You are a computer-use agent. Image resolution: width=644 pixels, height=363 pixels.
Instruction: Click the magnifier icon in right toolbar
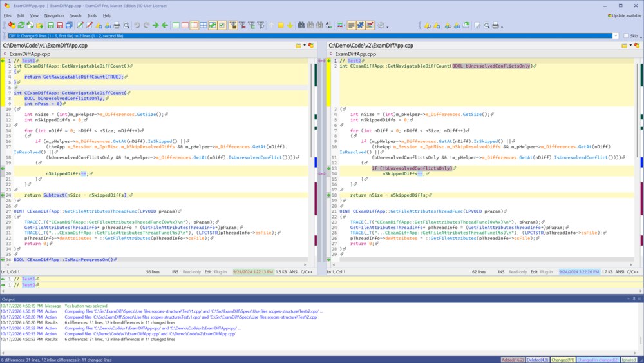487,26
